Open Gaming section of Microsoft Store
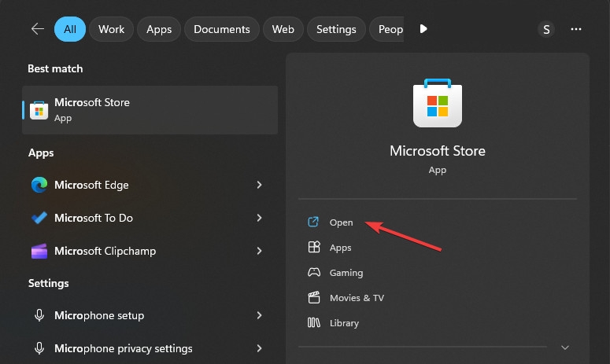The height and width of the screenshot is (364, 610). (346, 273)
